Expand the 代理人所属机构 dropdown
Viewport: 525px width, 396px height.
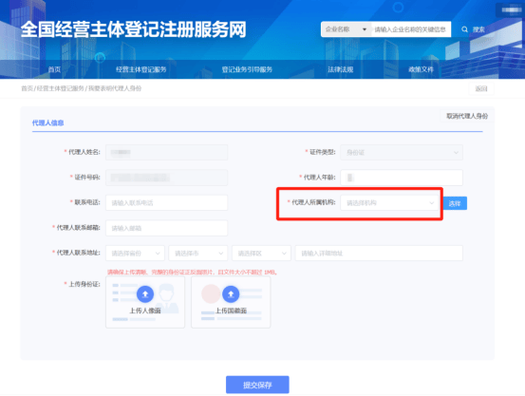[390, 203]
